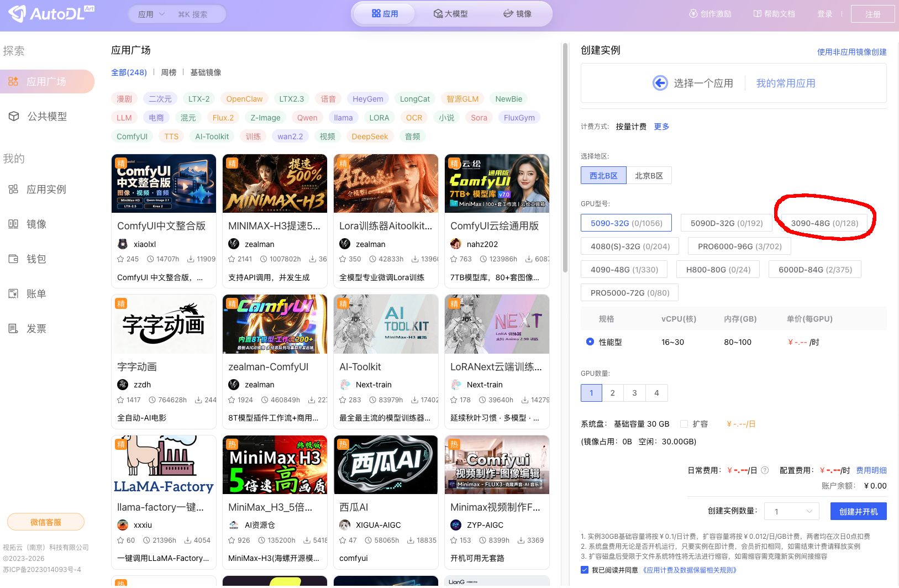899x588 pixels.
Task: Open 钱包 wallet icon in sidebar
Action: pos(13,259)
